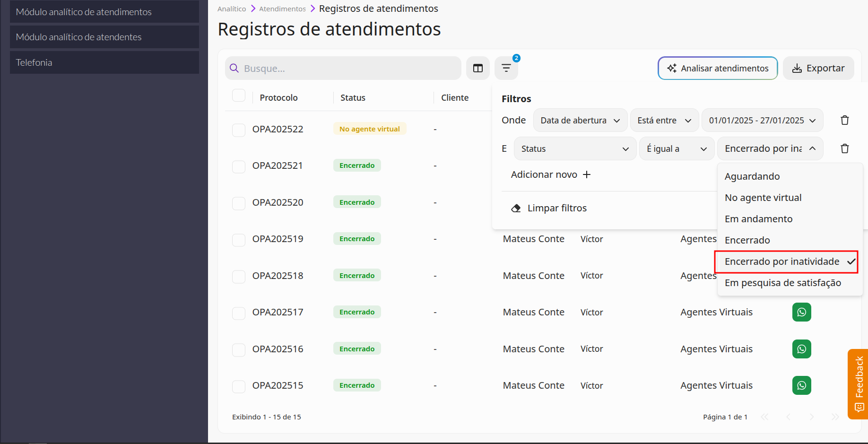Click protocol OPA202518

278,276
